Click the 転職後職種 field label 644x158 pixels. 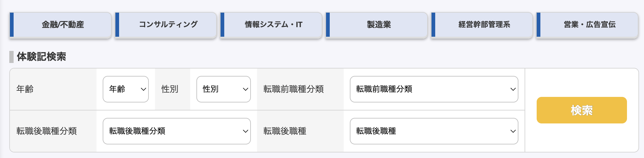pos(285,131)
